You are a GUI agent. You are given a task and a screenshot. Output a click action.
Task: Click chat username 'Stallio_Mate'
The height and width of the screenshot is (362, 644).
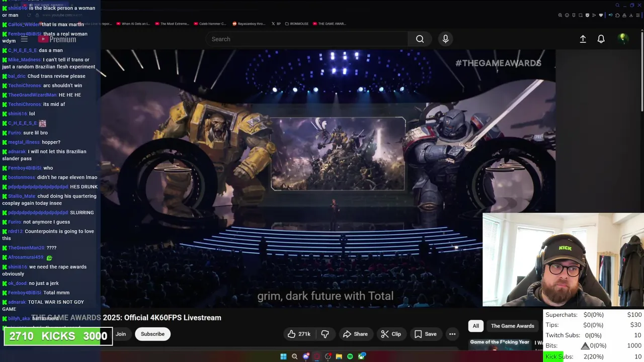tap(22, 196)
